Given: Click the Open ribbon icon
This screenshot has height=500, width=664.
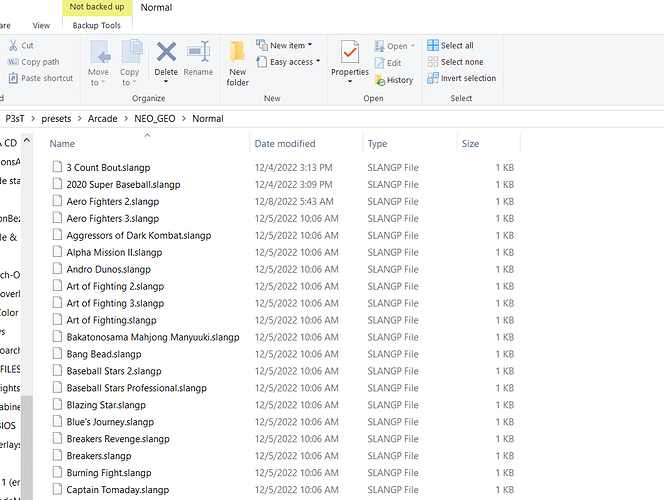Looking at the screenshot, I should [379, 46].
